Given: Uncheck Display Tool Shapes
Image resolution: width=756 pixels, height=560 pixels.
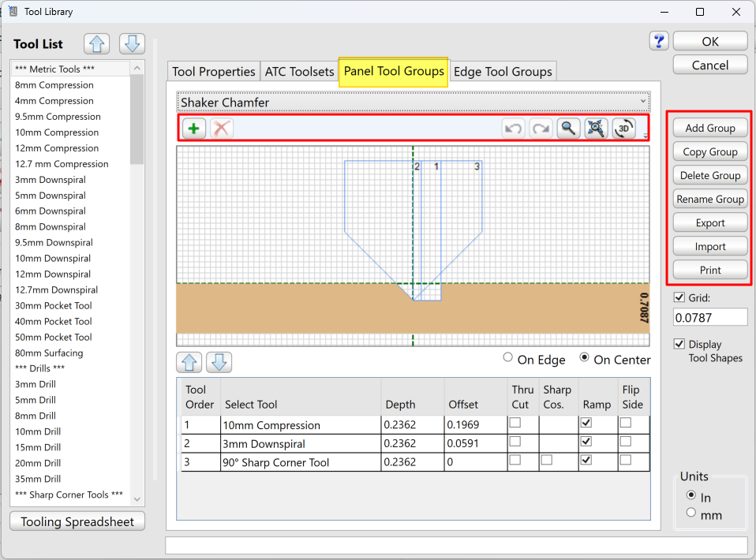Looking at the screenshot, I should pyautogui.click(x=680, y=345).
